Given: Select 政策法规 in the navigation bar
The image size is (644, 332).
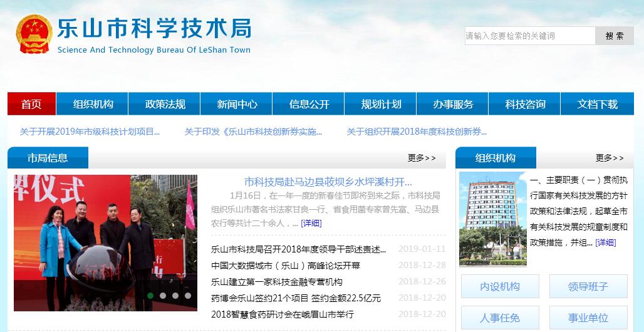Looking at the screenshot, I should (x=165, y=105).
